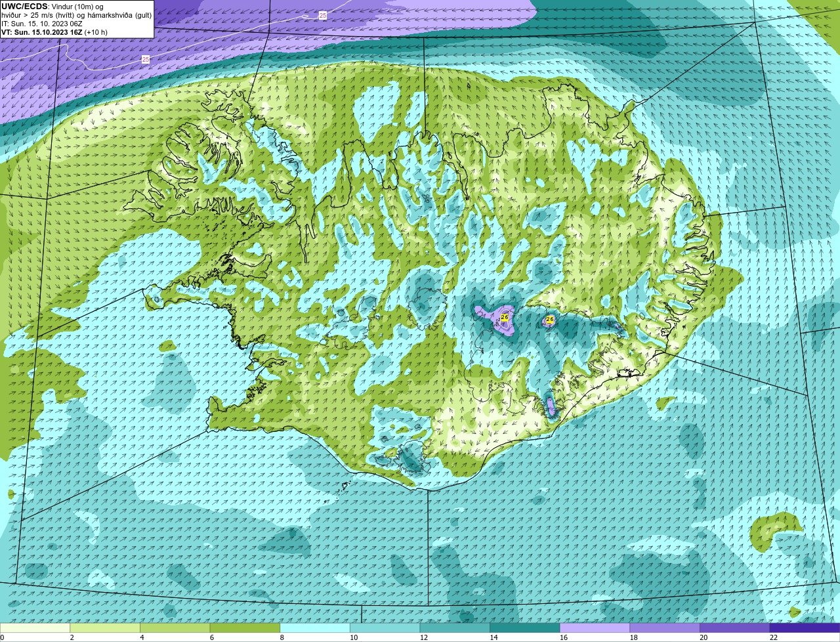Click the legend scale number 12
Screen dimensions: 840x642
(x=423, y=637)
